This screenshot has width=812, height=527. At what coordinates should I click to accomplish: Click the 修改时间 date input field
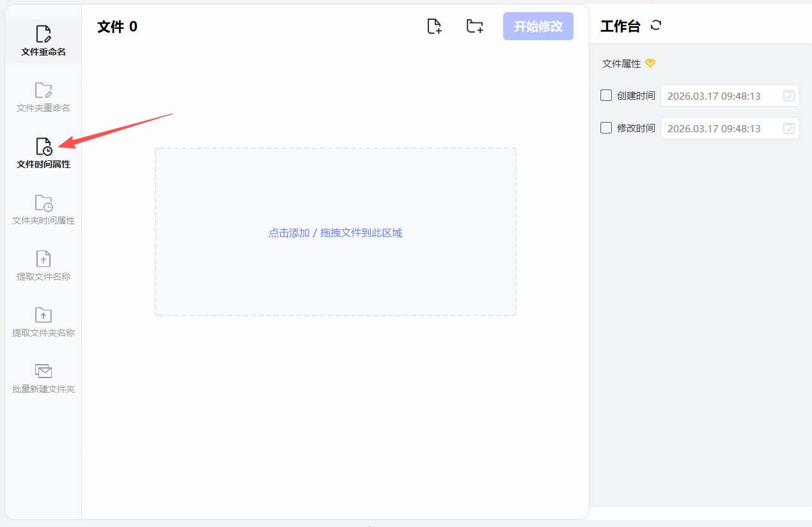click(x=730, y=128)
